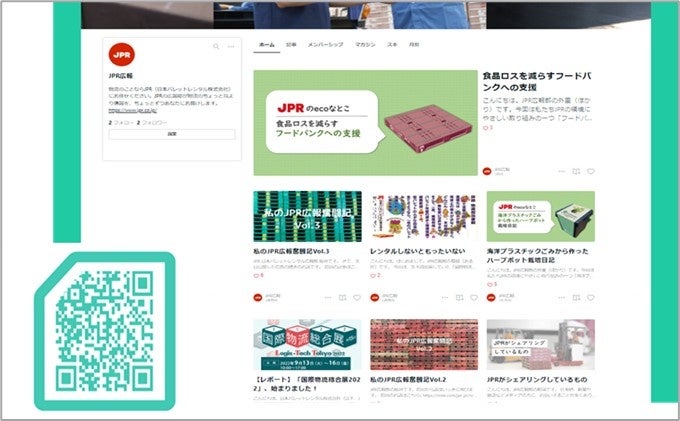This screenshot has height=421, width=680.
Task: Click the profile card button below follower counts
Action: 172,134
